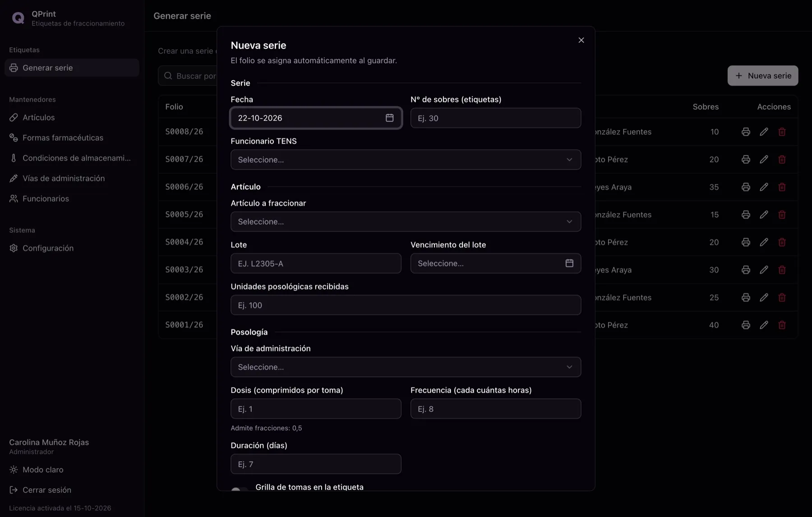Image resolution: width=812 pixels, height=517 pixels.
Task: Click the Frecuencia hours input field
Action: point(495,409)
